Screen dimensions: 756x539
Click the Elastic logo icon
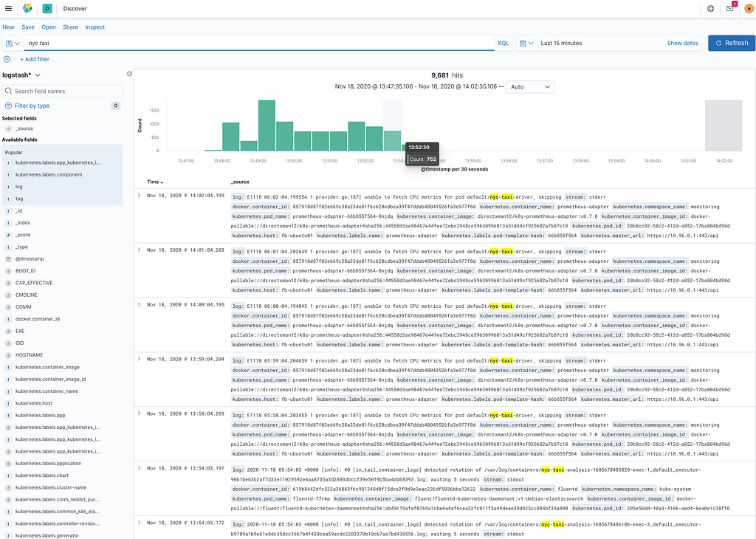coord(27,9)
